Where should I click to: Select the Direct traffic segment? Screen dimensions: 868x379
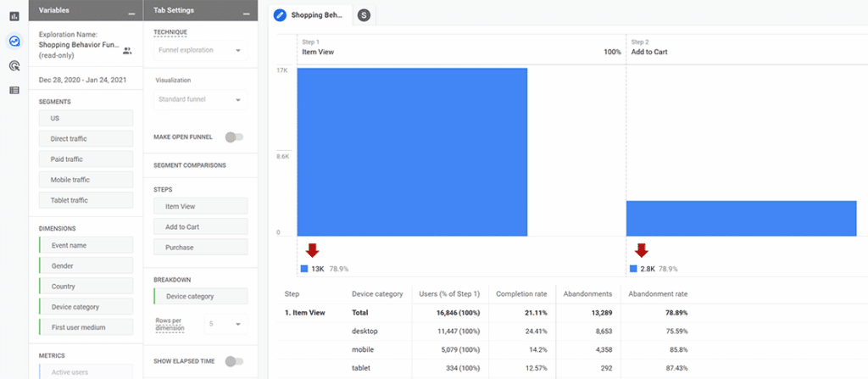(x=86, y=138)
